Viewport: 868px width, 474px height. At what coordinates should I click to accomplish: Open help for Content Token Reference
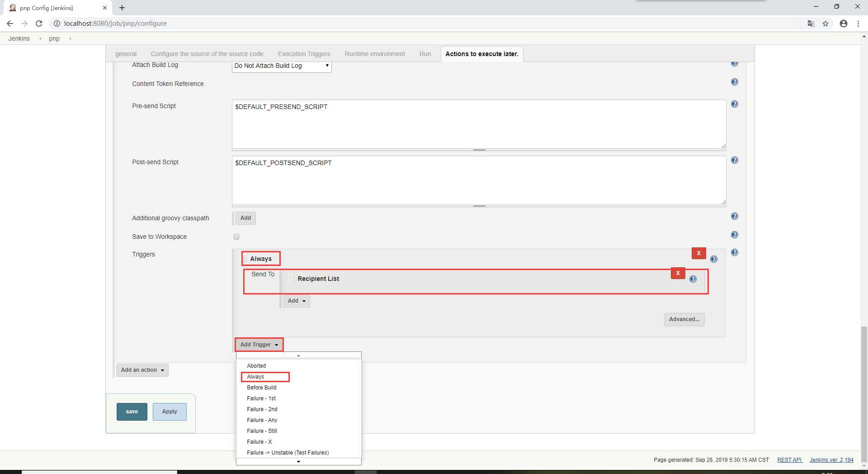(x=735, y=82)
